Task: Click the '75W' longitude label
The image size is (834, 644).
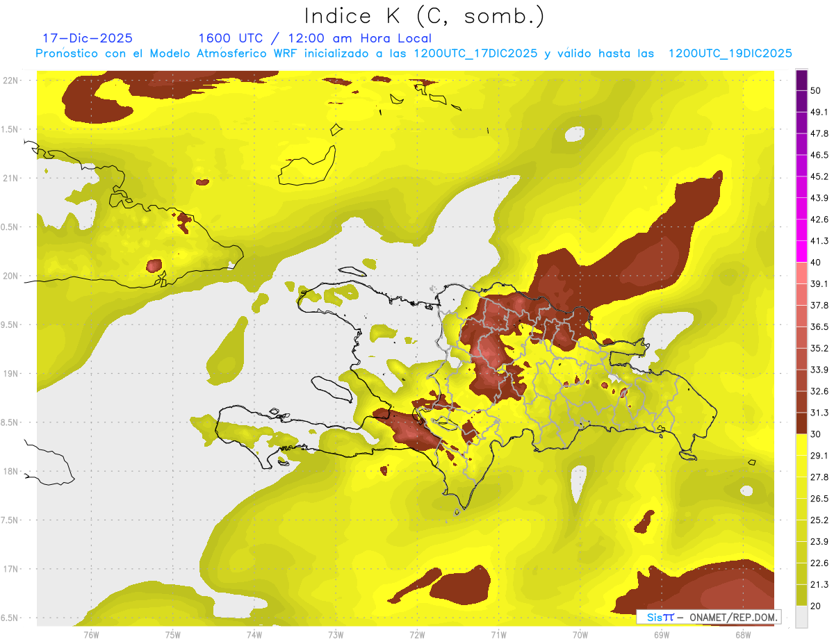Action: click(x=173, y=636)
